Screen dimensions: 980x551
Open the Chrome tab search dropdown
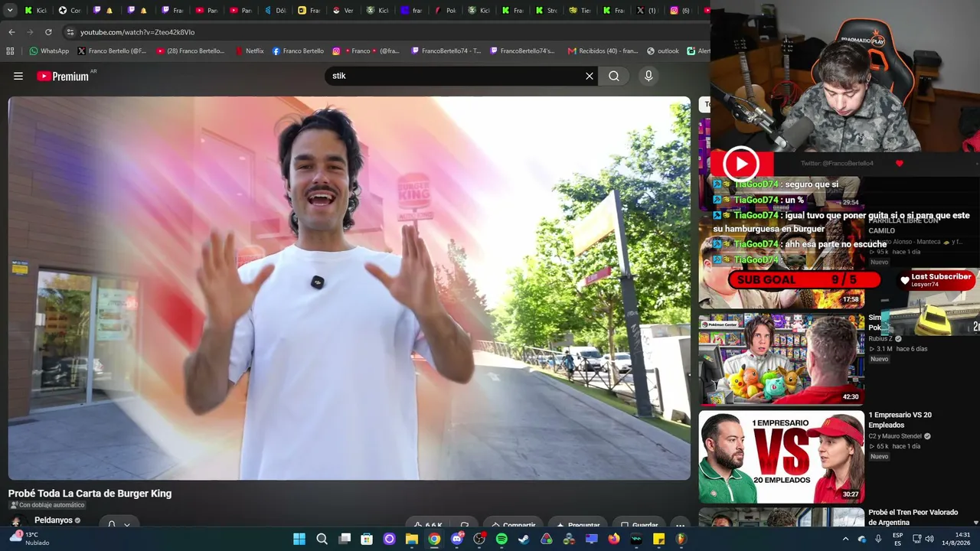8,11
